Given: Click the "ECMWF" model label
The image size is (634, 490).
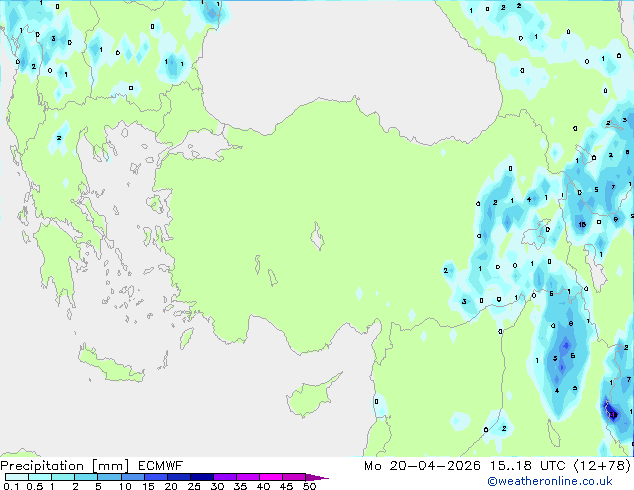Looking at the screenshot, I should pyautogui.click(x=161, y=466).
